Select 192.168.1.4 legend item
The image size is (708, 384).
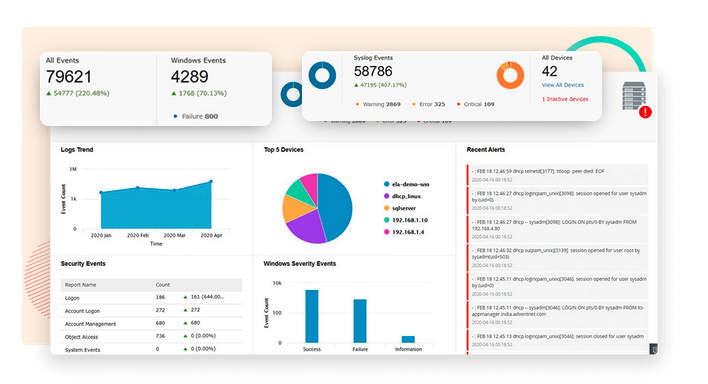click(x=404, y=232)
